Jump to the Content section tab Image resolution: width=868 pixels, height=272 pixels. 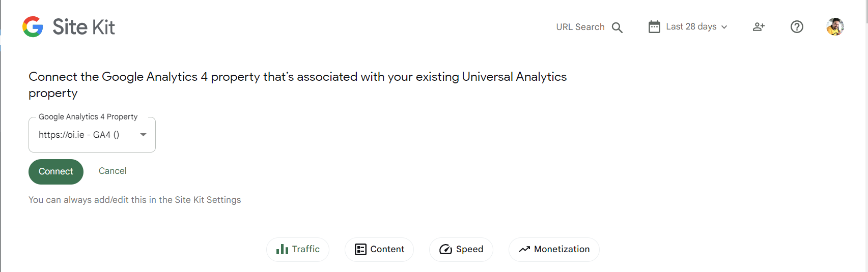pos(387,249)
